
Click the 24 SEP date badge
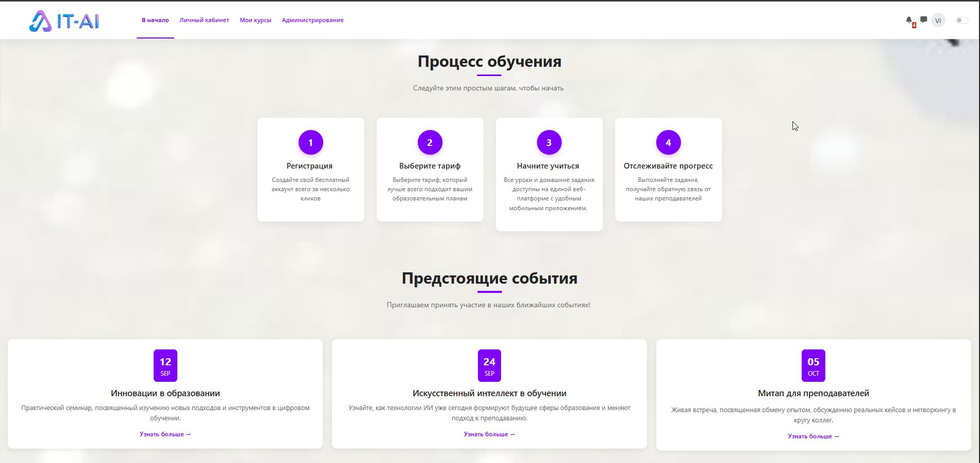pyautogui.click(x=489, y=365)
